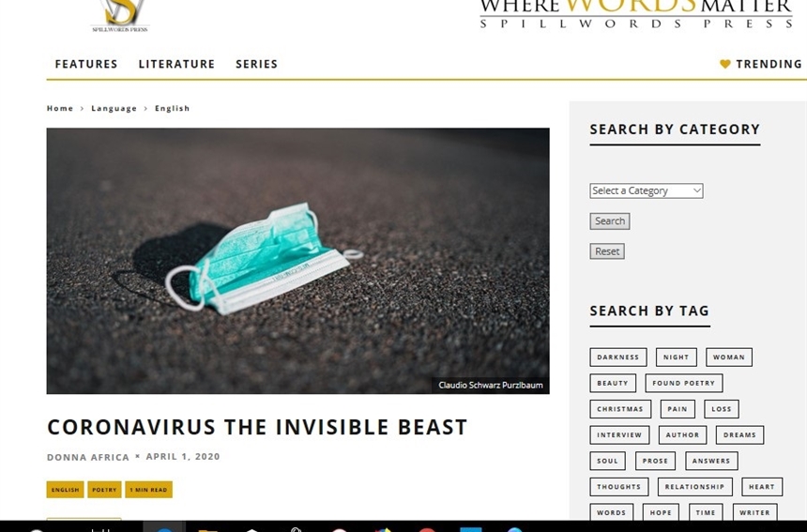Screen dimensions: 807x532
Task: Open the Series menu
Action: tap(256, 65)
